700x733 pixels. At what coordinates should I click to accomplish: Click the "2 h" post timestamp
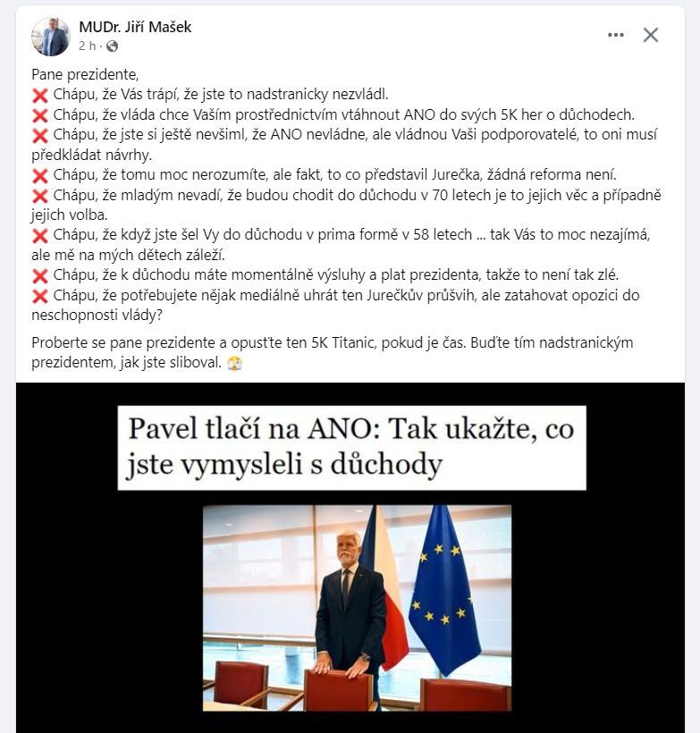click(x=87, y=46)
